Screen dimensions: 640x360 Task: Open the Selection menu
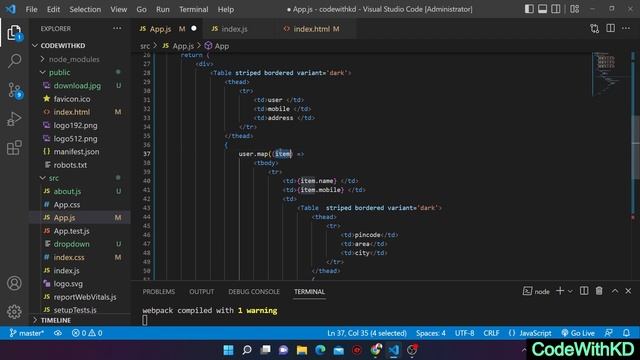[x=85, y=9]
